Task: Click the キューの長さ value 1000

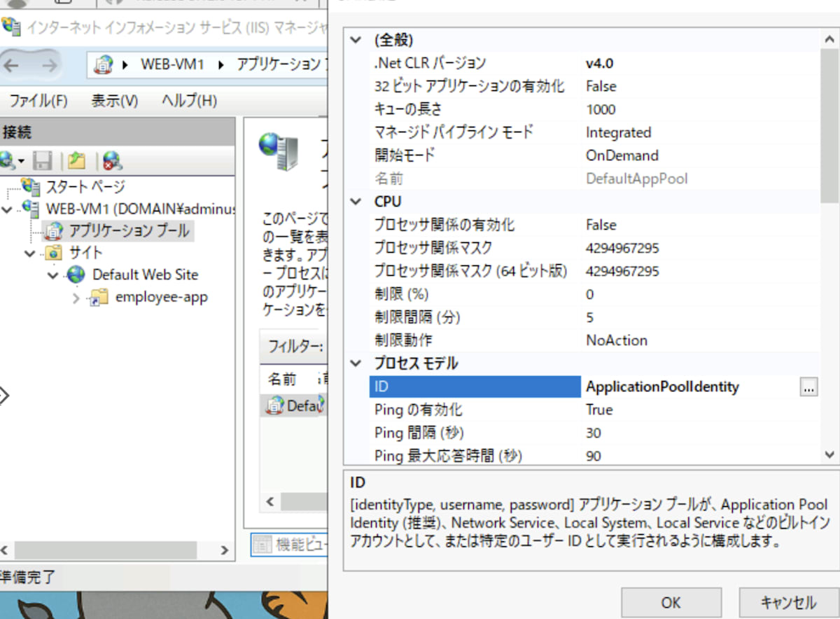Action: (x=601, y=109)
